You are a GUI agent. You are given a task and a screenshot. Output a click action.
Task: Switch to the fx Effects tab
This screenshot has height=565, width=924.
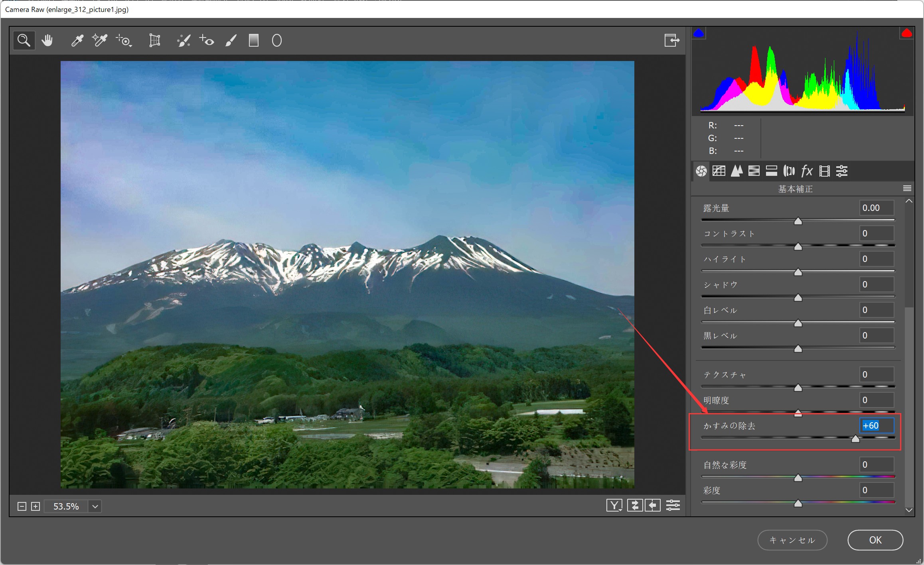(807, 171)
